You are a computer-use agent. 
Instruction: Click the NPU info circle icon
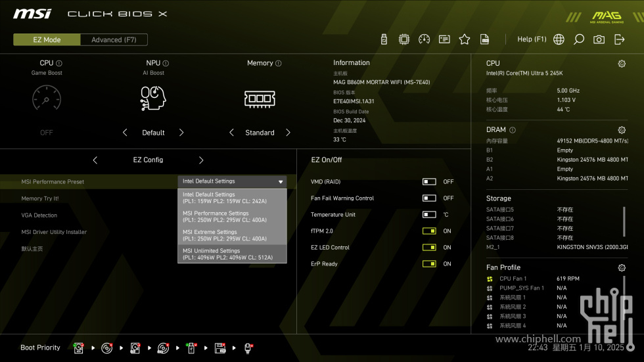166,63
